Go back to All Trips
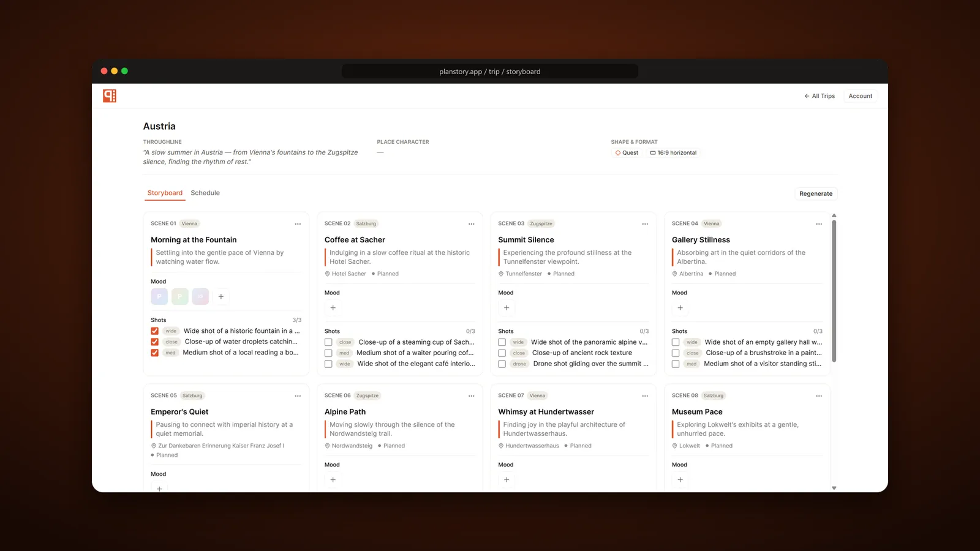Image resolution: width=980 pixels, height=551 pixels. tap(820, 96)
